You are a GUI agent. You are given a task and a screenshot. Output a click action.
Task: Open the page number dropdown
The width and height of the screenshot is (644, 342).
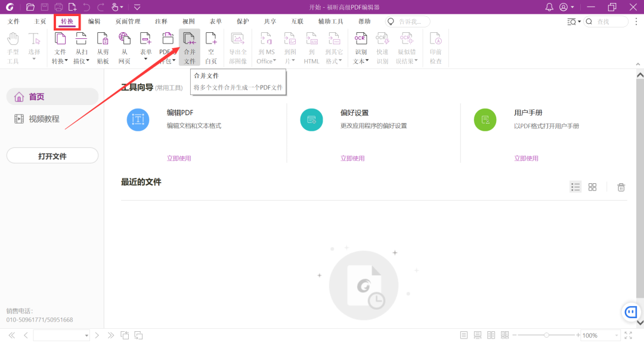click(86, 335)
